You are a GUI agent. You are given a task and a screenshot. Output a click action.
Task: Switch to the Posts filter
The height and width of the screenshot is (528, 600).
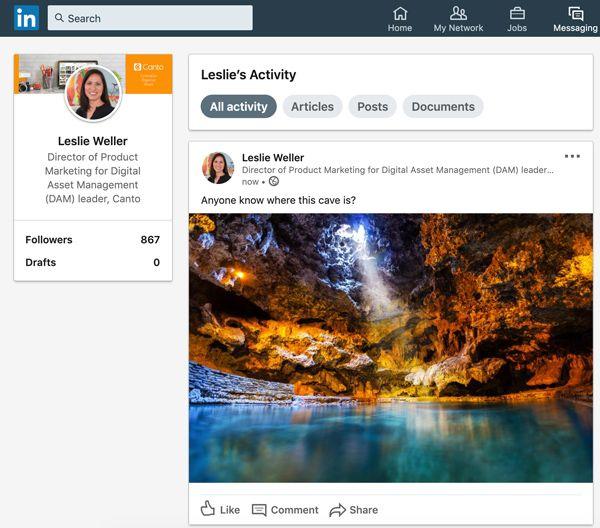pos(372,107)
